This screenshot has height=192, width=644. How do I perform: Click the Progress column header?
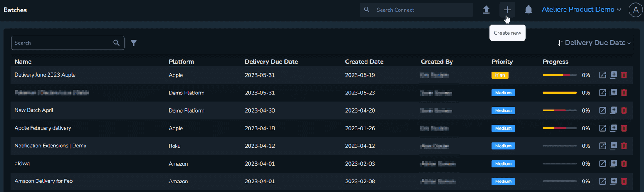555,62
